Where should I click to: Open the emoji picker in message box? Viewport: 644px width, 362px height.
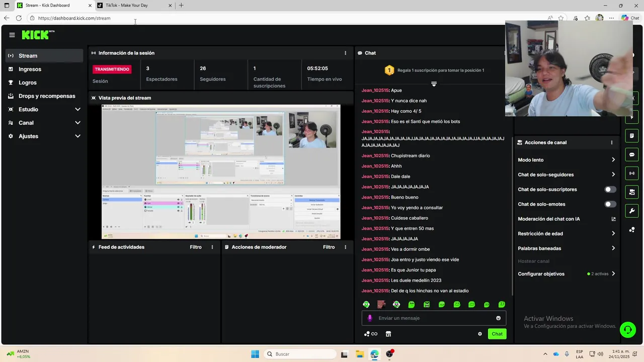(x=499, y=318)
